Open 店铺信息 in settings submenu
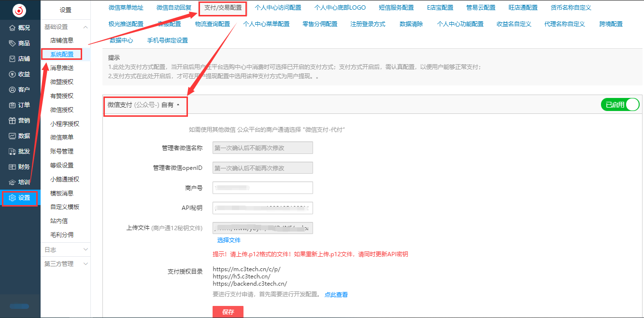644x318 pixels. point(62,41)
